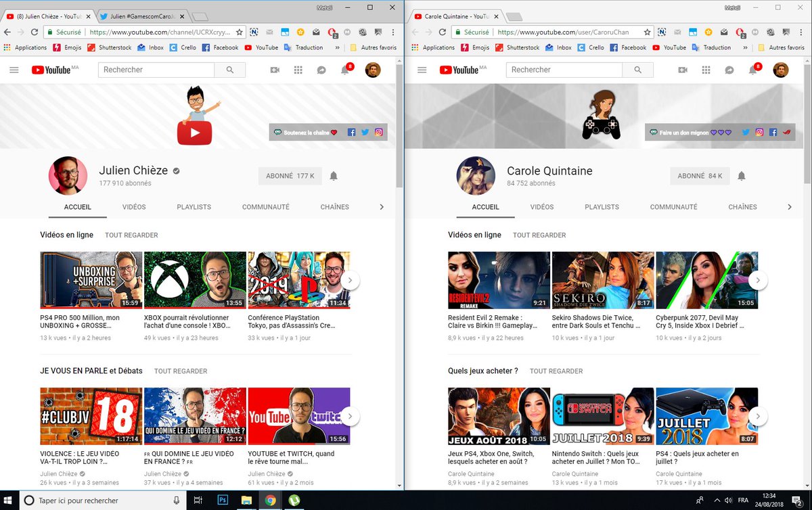Expand more channel tabs arrow, Julien Chièze
Screen dimensions: 812x510
click(x=382, y=207)
